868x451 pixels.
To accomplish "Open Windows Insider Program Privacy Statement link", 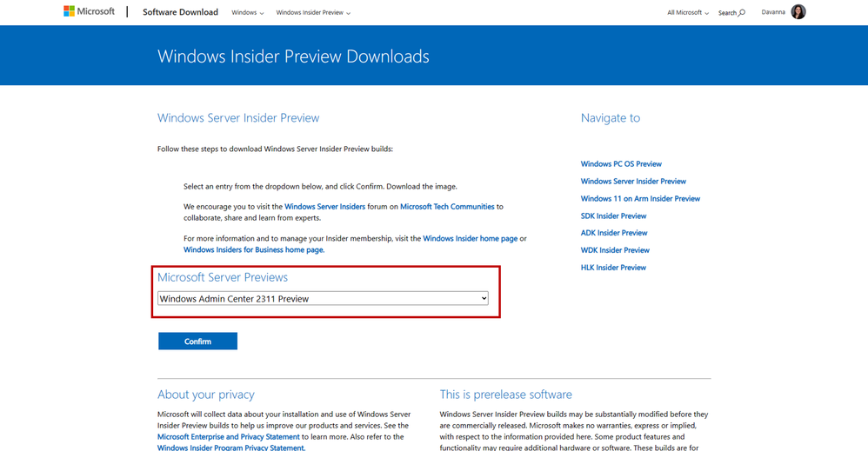I will [230, 448].
